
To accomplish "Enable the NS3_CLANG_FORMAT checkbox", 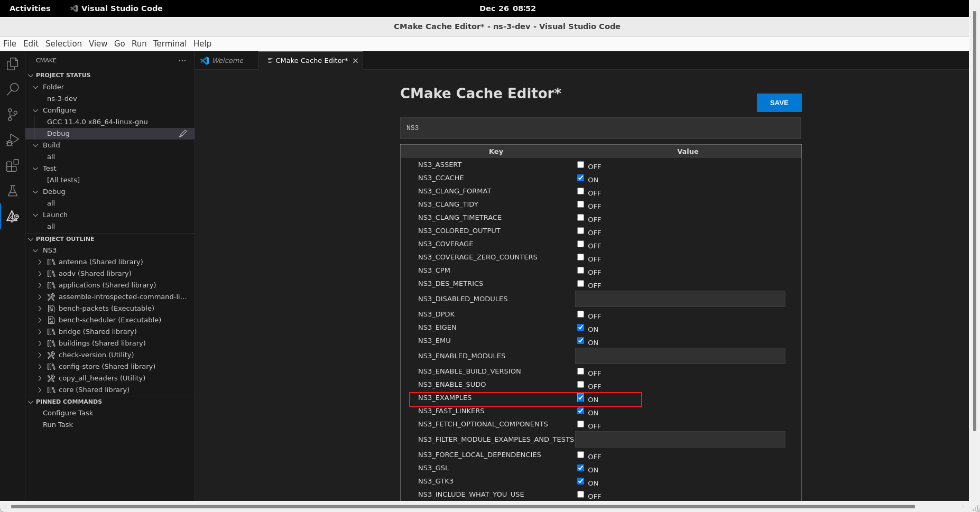I will pos(580,191).
